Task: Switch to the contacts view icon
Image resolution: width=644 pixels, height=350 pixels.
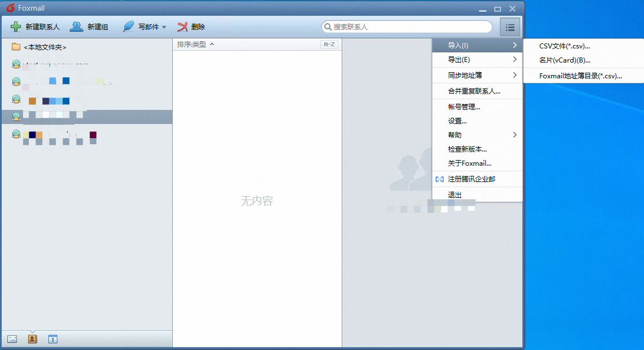Action: click(33, 339)
